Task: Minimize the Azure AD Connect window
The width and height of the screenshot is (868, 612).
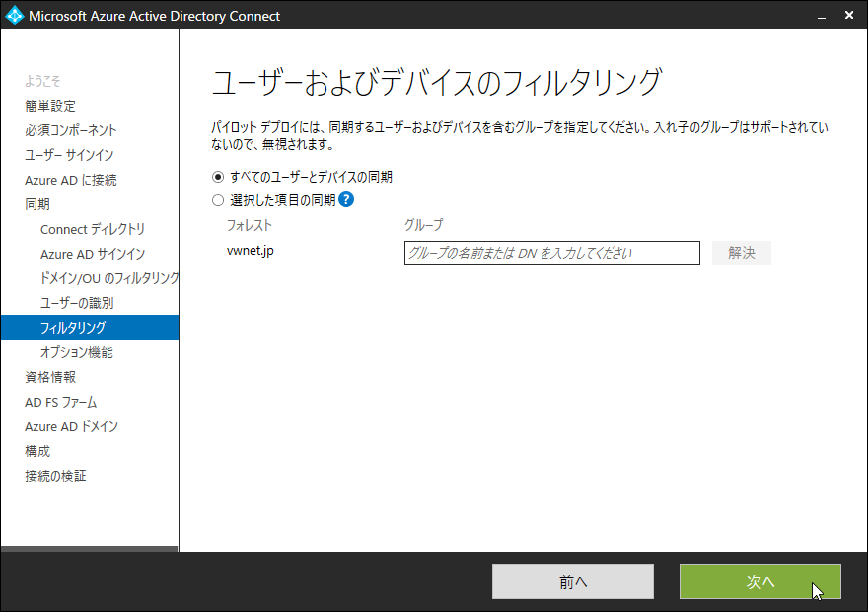Action: 822,16
